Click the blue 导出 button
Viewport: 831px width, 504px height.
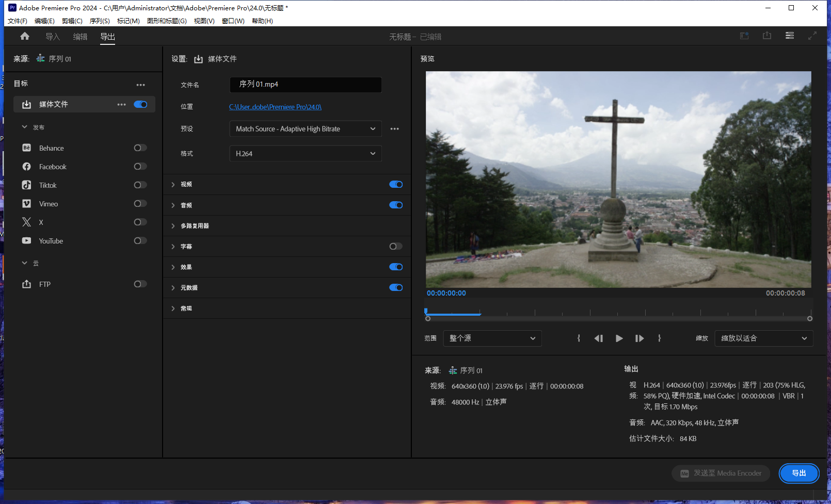click(x=798, y=473)
